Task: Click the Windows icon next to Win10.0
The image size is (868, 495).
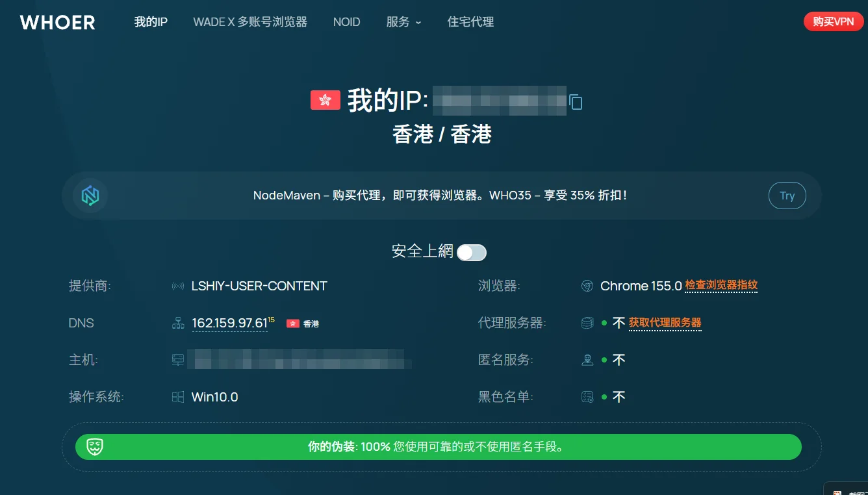Action: coord(178,397)
